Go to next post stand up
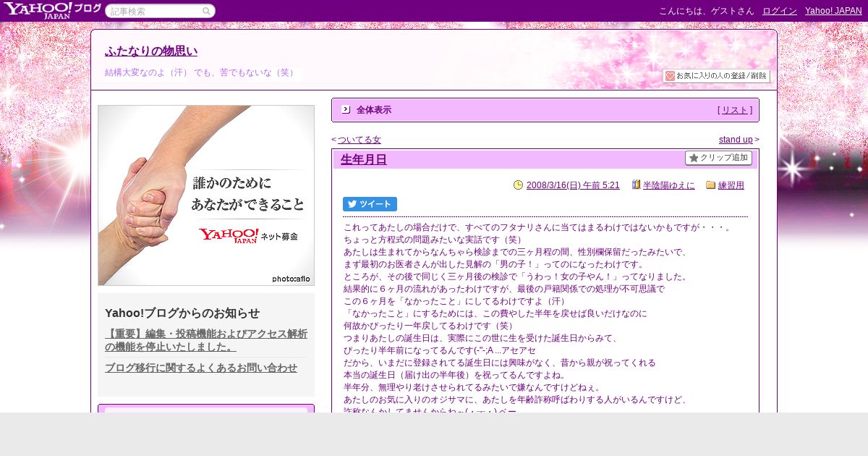This screenshot has width=868, height=456. [x=736, y=140]
